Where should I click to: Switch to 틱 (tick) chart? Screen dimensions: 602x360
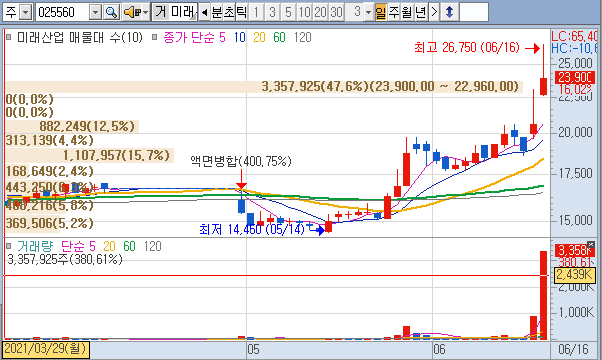point(241,12)
